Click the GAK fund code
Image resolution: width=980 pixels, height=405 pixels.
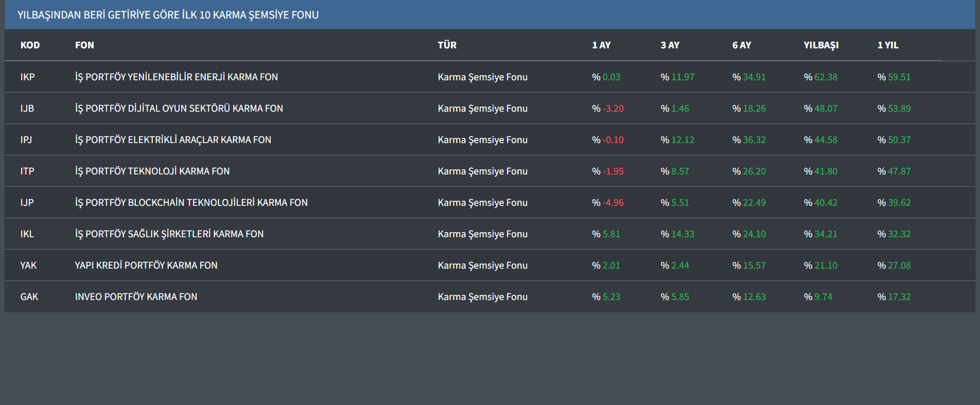coord(29,297)
